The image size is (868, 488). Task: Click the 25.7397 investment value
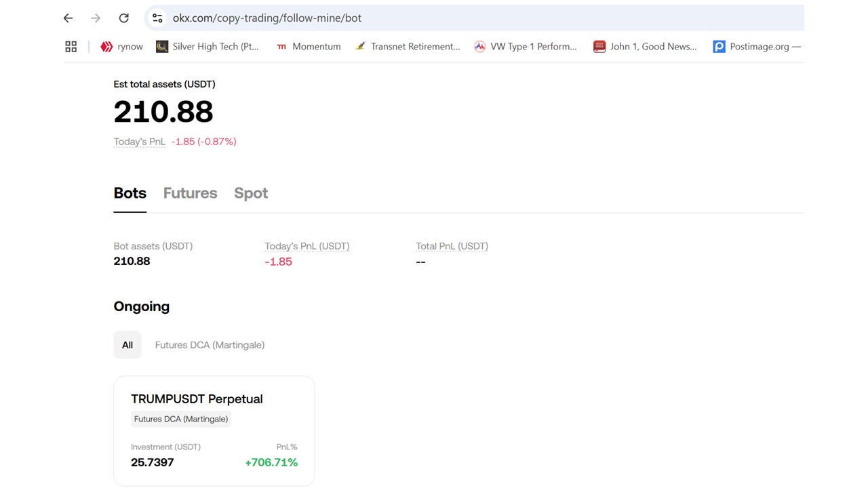(153, 462)
